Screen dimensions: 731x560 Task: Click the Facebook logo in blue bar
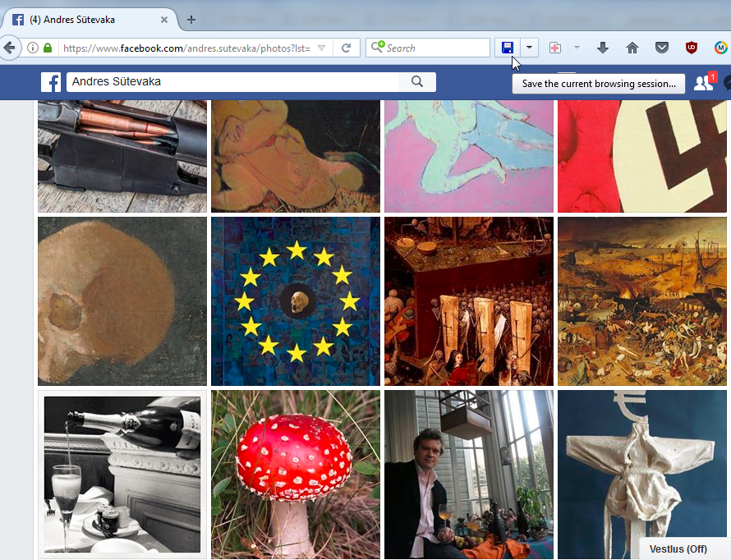[x=51, y=82]
